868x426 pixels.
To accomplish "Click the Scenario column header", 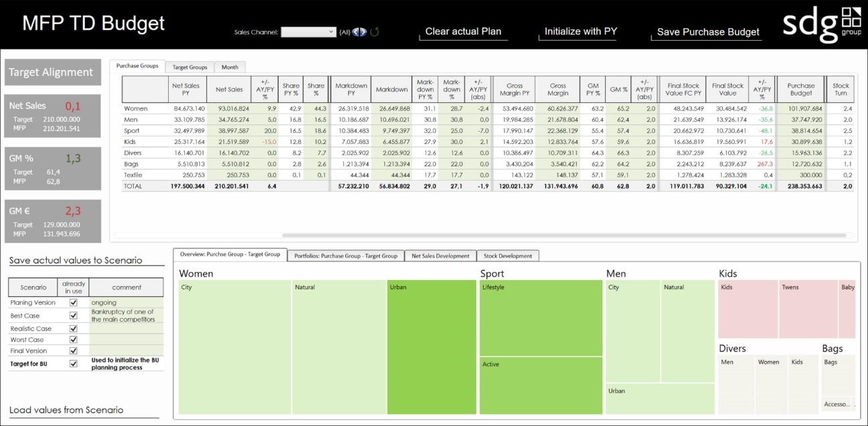I will pos(33,288).
